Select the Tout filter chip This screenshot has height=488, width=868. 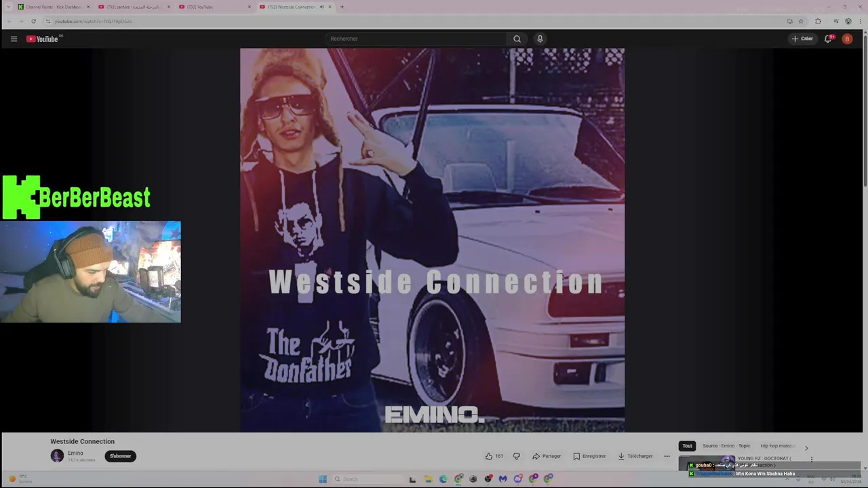coord(687,446)
